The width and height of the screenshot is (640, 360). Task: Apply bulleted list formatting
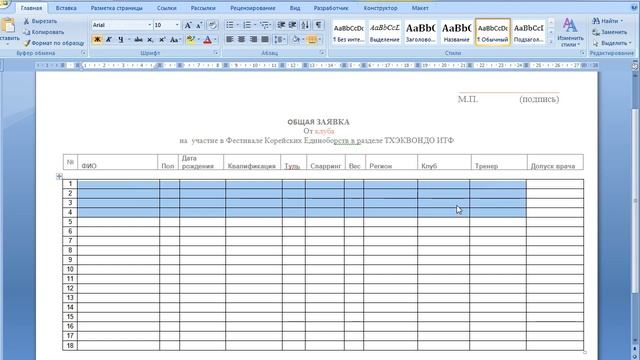point(230,25)
